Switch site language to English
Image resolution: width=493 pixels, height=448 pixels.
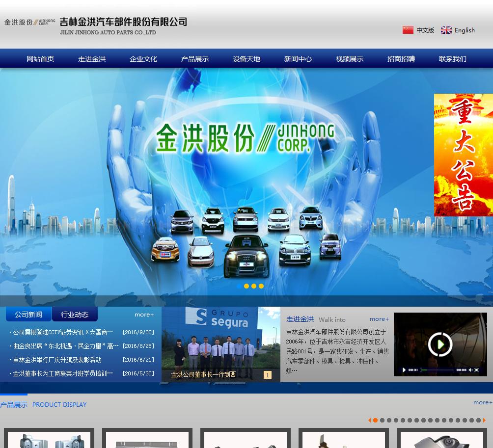click(x=465, y=30)
